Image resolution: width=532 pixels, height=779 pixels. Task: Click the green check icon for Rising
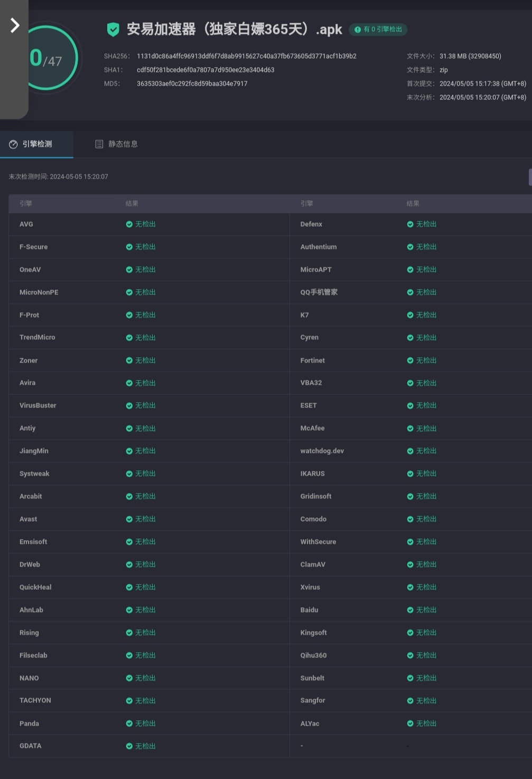(129, 633)
